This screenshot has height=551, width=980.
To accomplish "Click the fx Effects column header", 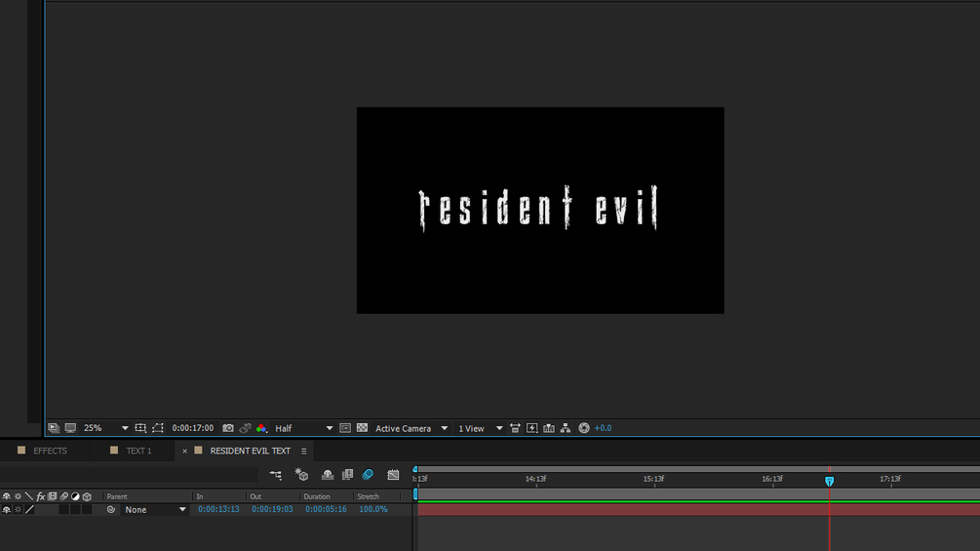I will coord(41,496).
